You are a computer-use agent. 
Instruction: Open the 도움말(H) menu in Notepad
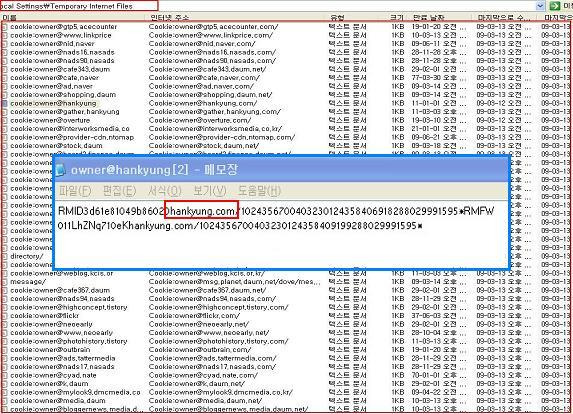(x=259, y=191)
